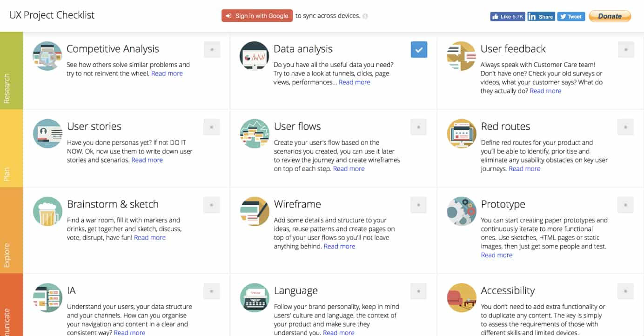The height and width of the screenshot is (336, 644).
Task: Click the Facebook Like button
Action: [x=507, y=17]
